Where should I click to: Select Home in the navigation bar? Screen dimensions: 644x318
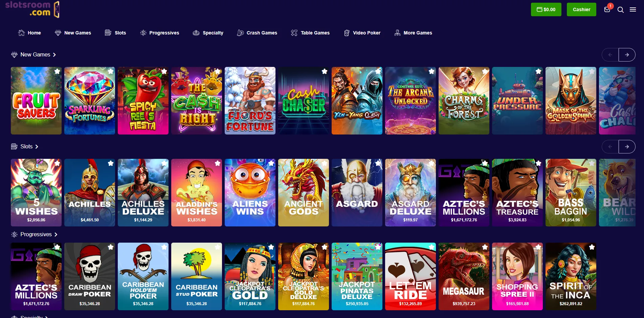click(x=29, y=32)
